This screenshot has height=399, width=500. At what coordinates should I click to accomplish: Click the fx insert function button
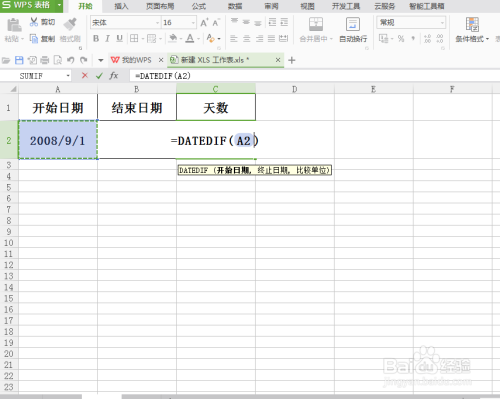point(114,76)
